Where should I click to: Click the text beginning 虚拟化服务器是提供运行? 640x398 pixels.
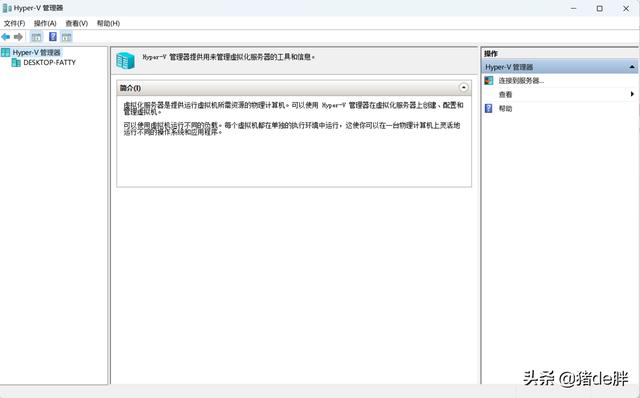click(293, 108)
